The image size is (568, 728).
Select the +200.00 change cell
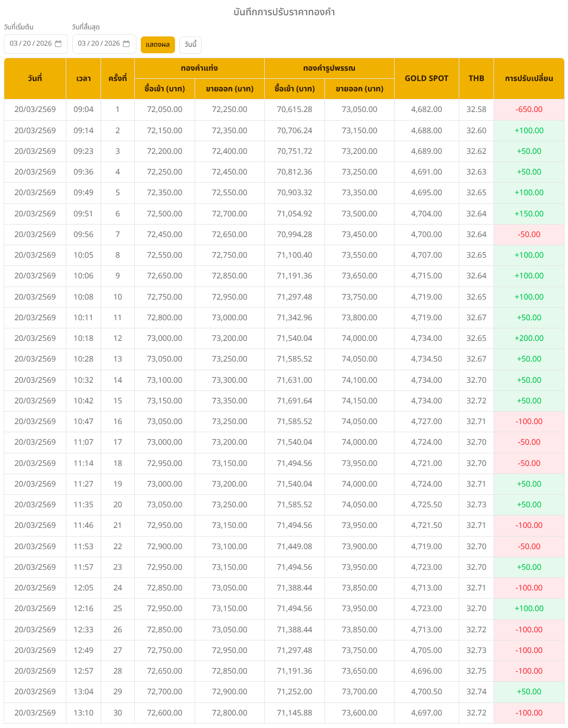pos(529,338)
